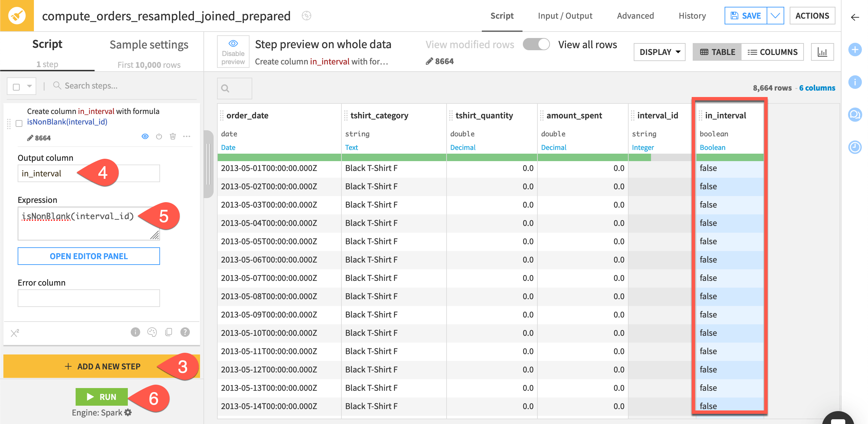The width and height of the screenshot is (868, 424).
Task: Disable the in_interval step with power icon
Action: coord(159,136)
